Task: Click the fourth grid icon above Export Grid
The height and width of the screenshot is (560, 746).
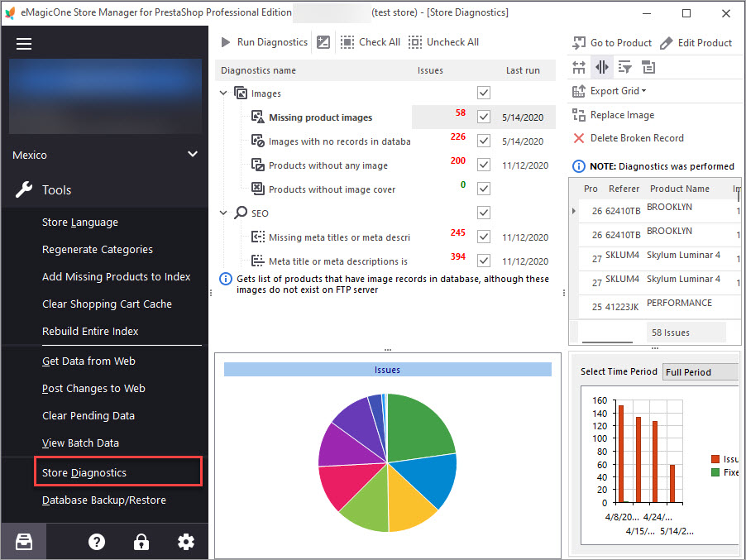Action: [x=648, y=67]
